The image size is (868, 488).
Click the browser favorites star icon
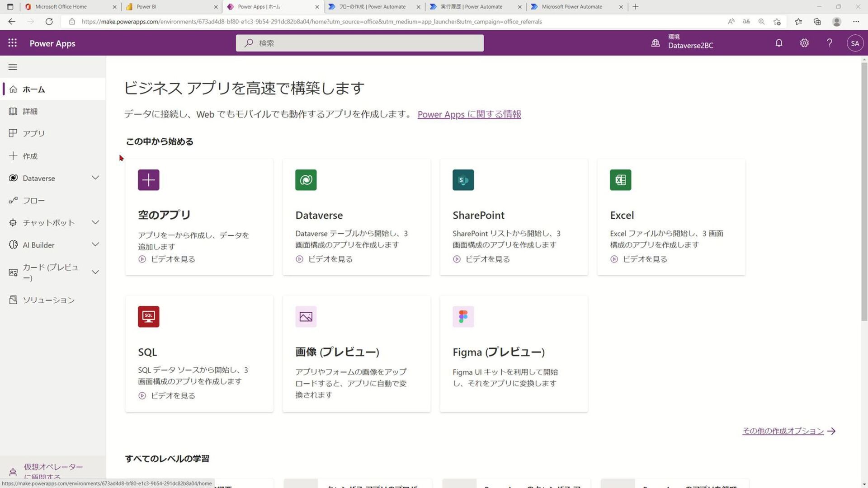click(777, 21)
